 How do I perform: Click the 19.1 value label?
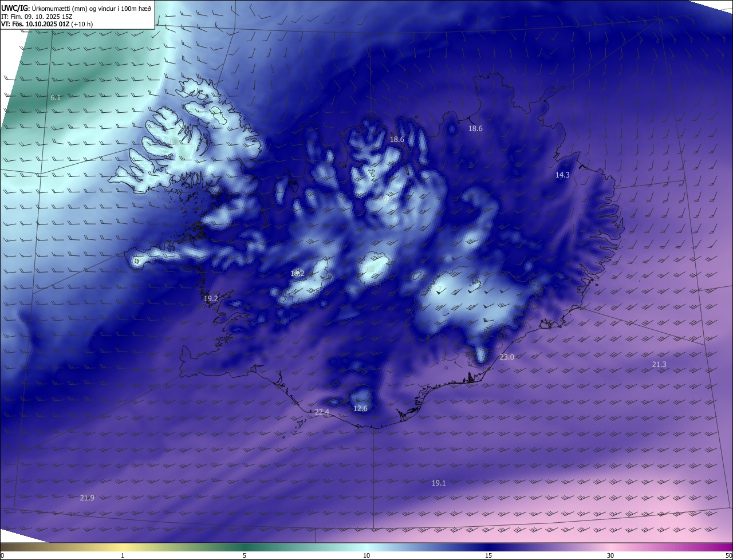coord(439,483)
